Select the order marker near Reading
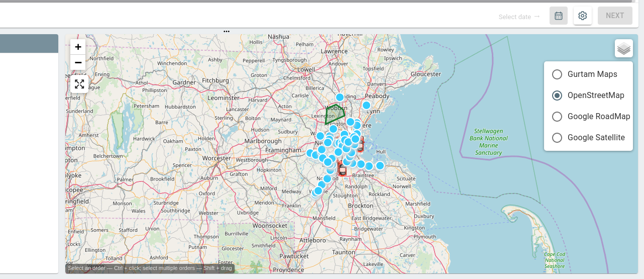The width and height of the screenshot is (644, 279). point(340,97)
